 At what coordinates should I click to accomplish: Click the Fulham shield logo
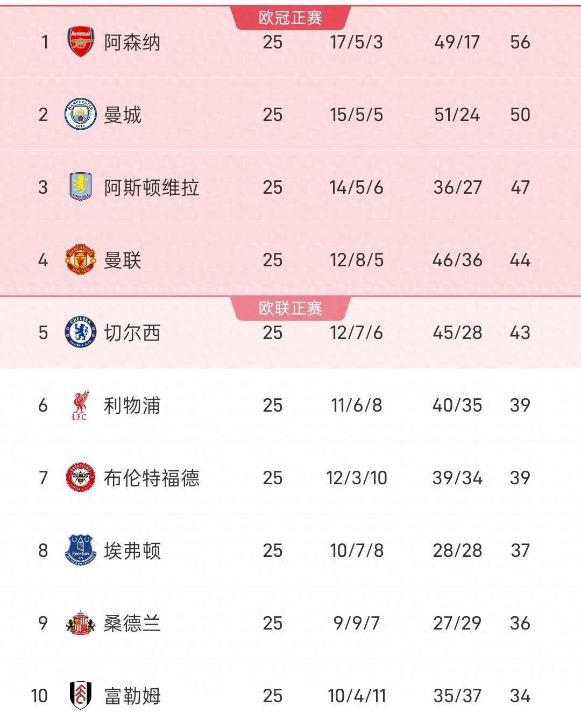coord(81,695)
